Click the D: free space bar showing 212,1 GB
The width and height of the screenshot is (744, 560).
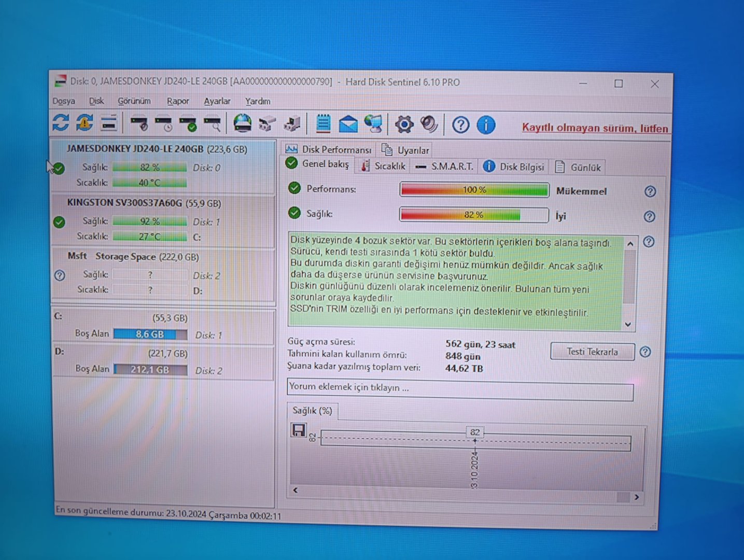150,370
